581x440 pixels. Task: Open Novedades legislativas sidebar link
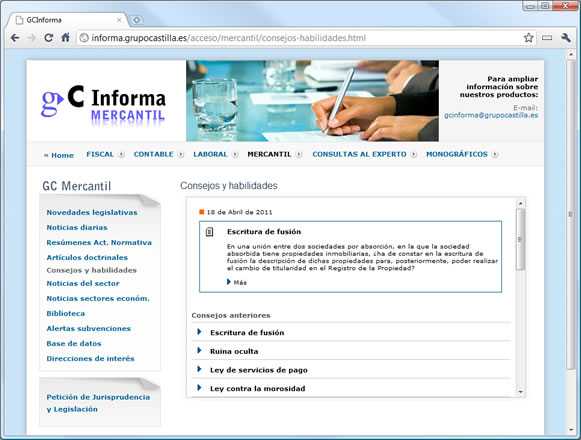point(92,212)
